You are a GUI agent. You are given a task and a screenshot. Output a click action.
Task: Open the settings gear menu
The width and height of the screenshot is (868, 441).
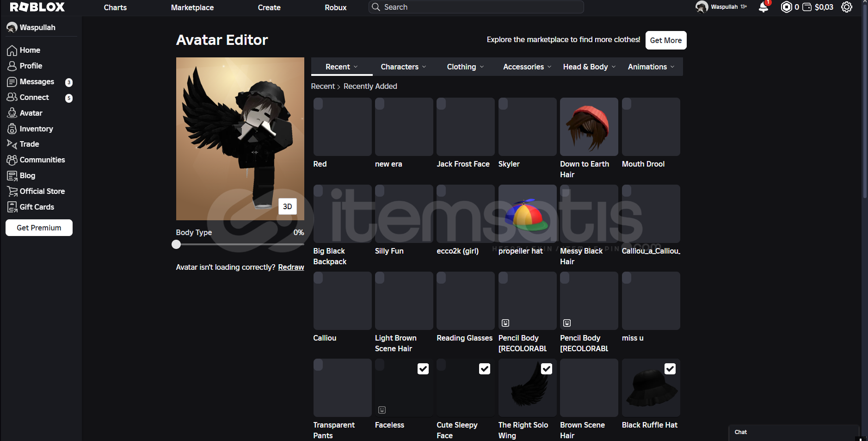click(x=846, y=7)
